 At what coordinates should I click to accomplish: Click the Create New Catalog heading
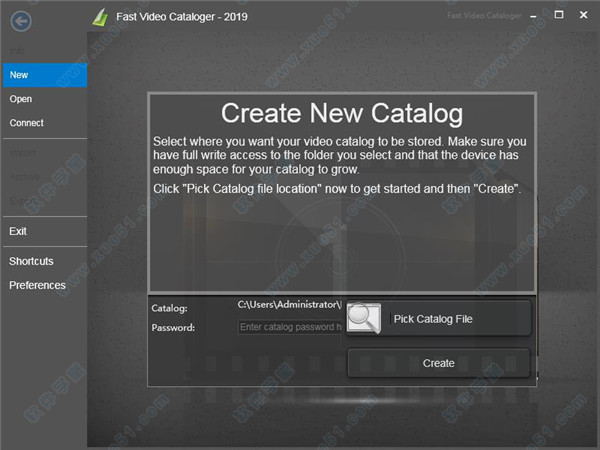click(x=342, y=113)
